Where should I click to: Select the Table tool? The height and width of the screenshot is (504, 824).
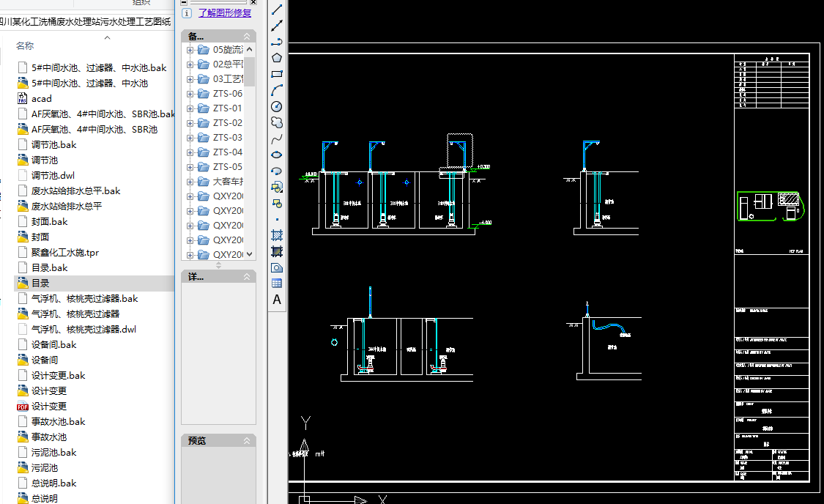tap(276, 283)
